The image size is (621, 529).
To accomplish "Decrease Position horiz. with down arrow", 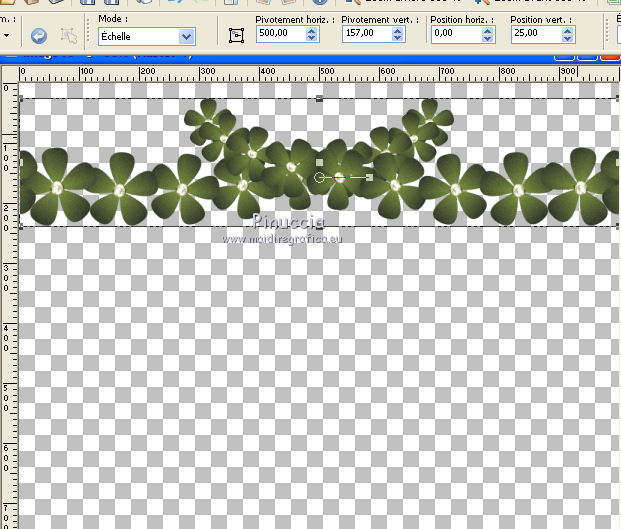I will tap(488, 38).
